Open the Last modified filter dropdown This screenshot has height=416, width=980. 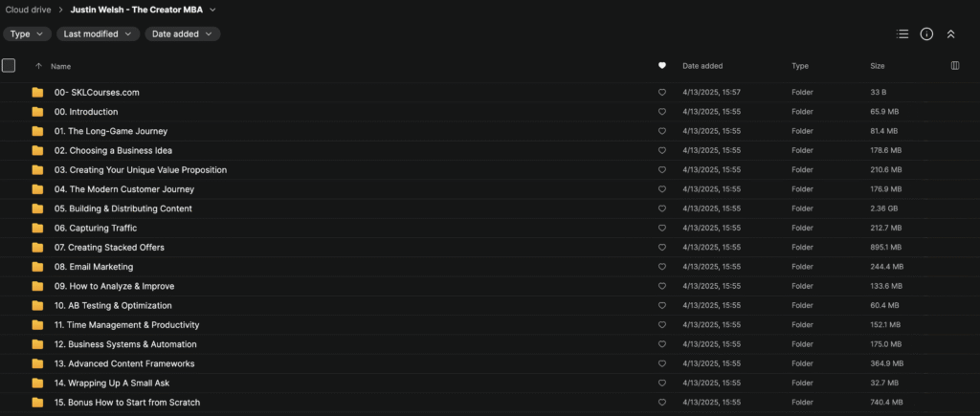coord(98,33)
